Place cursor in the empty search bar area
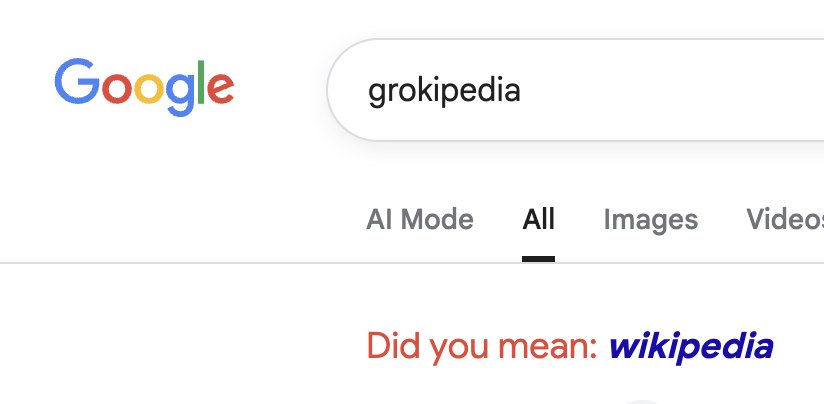 tap(680, 91)
